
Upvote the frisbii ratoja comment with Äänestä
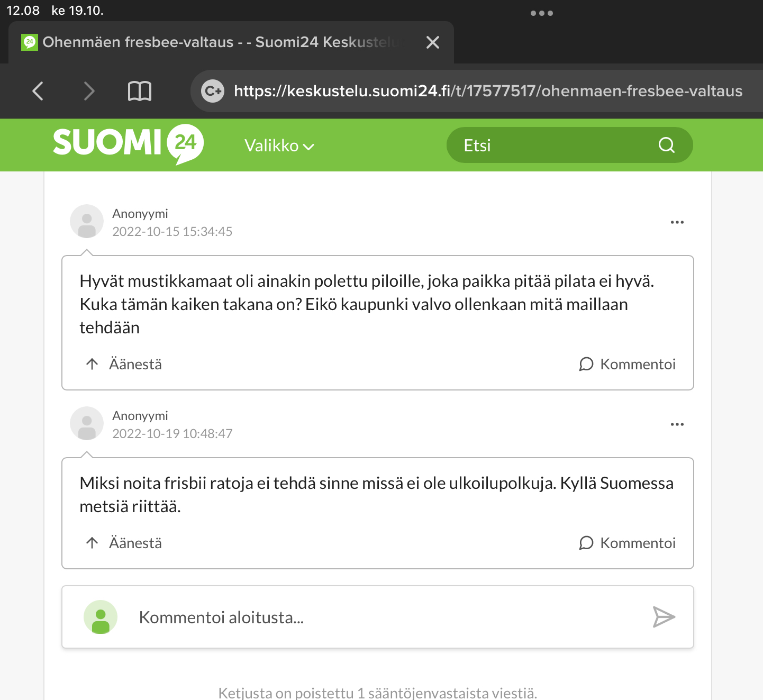pyautogui.click(x=124, y=543)
